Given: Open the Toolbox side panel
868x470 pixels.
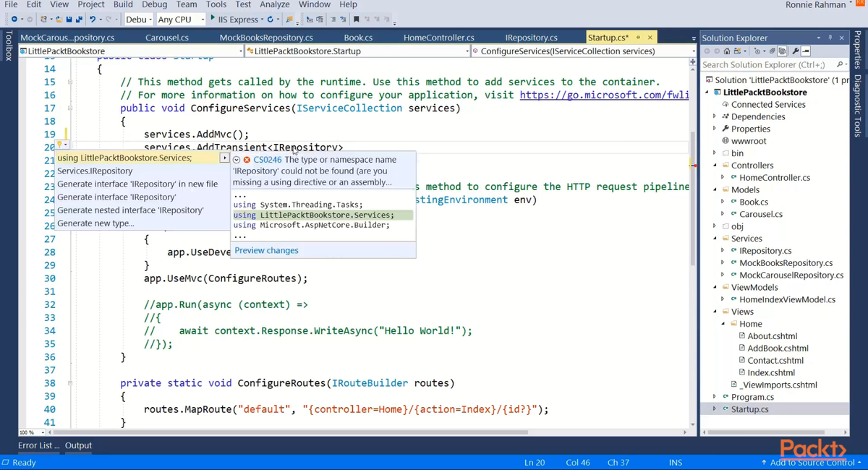Looking at the screenshot, I should coord(8,45).
